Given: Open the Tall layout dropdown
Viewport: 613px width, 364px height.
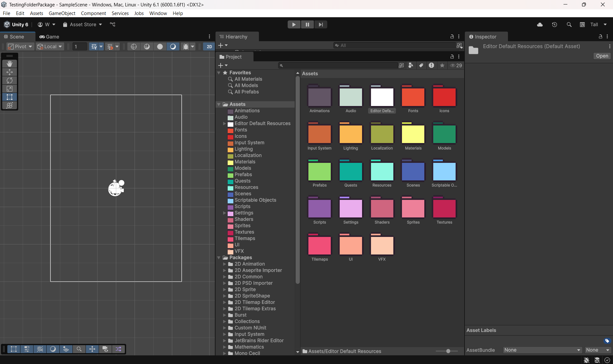Looking at the screenshot, I should coord(598,25).
